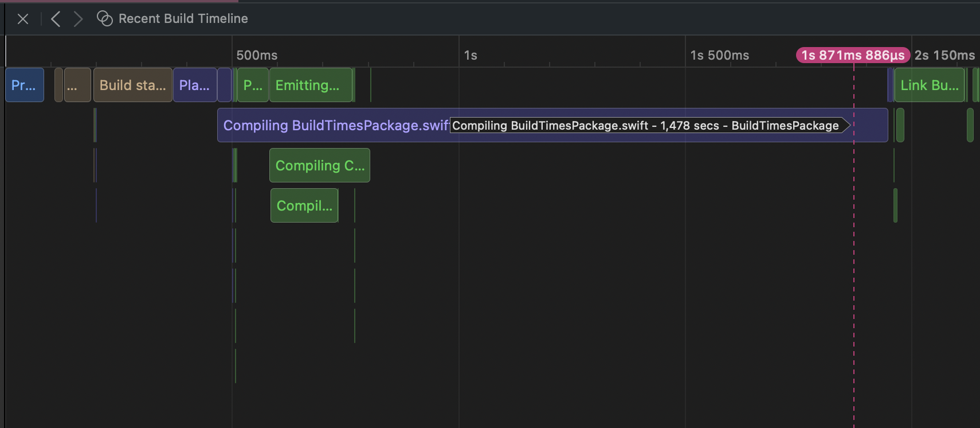Select the "Build sta..." task block

132,85
